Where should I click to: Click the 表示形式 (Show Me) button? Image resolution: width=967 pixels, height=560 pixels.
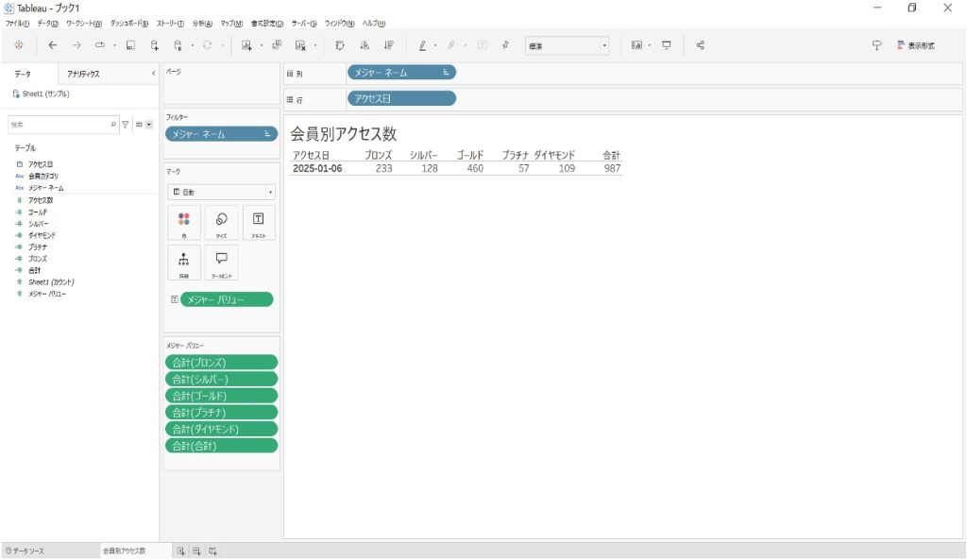(x=915, y=45)
